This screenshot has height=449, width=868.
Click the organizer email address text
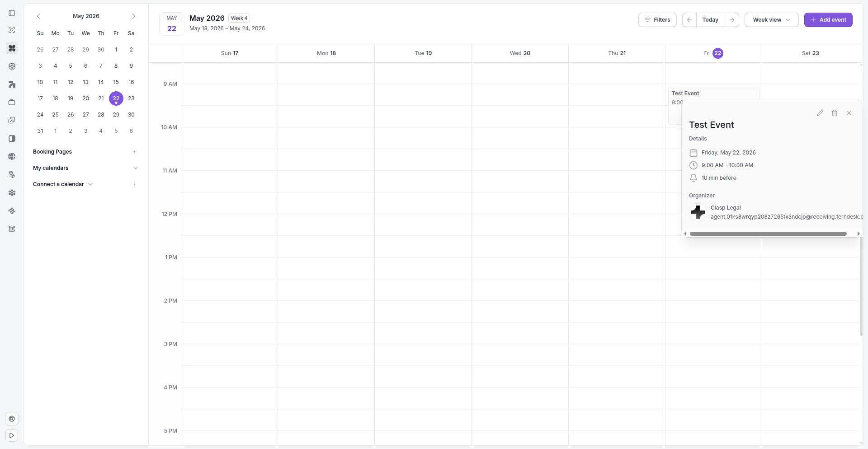786,217
